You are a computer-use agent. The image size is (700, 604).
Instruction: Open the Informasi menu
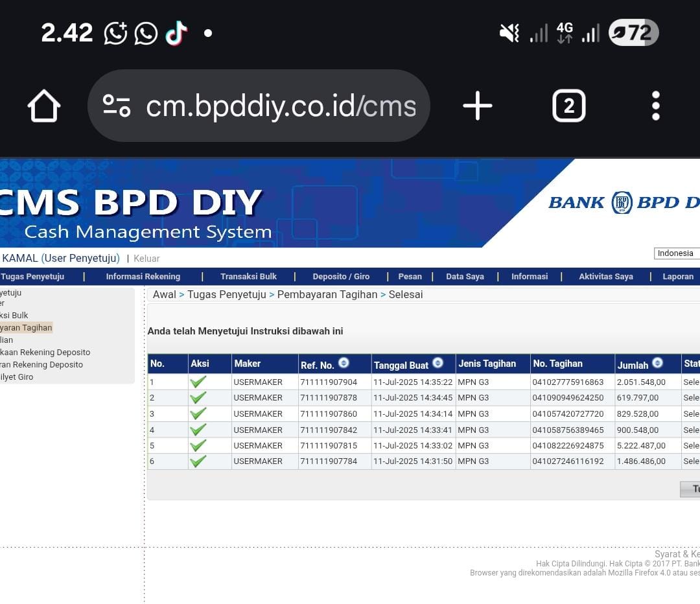pos(530,277)
